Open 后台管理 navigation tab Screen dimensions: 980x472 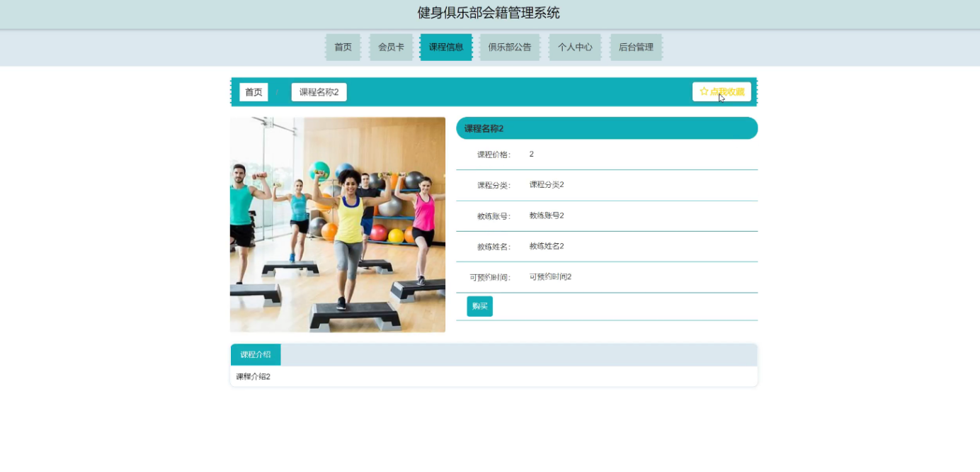click(x=636, y=47)
